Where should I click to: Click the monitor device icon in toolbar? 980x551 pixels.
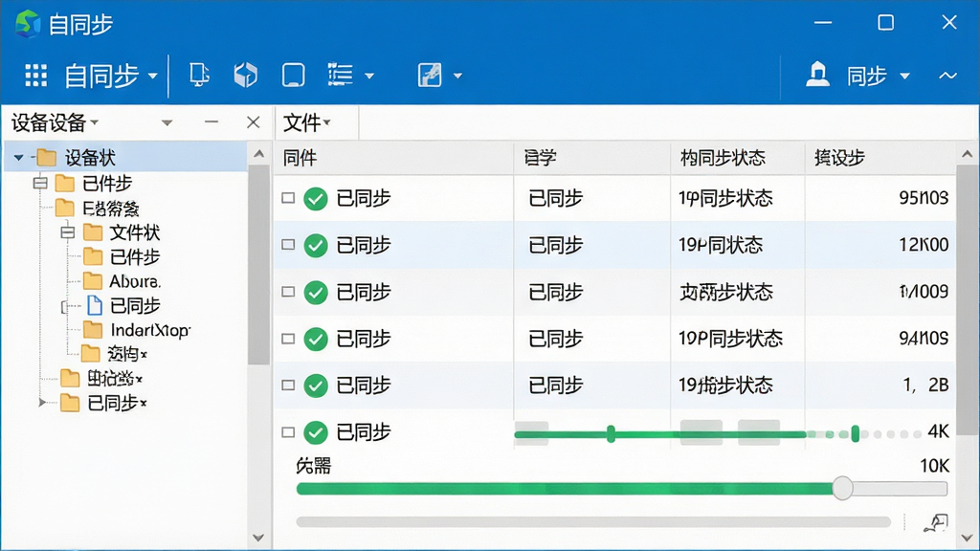click(x=199, y=76)
